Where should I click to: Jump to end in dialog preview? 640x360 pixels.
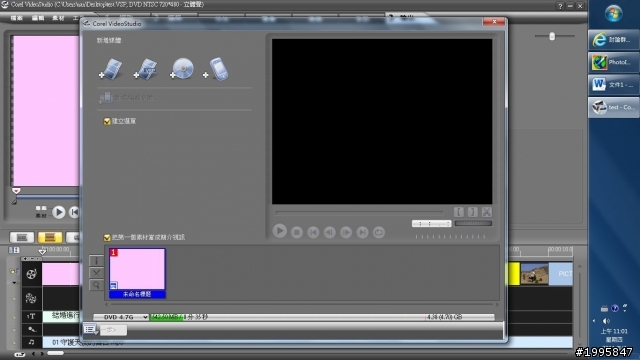362,232
